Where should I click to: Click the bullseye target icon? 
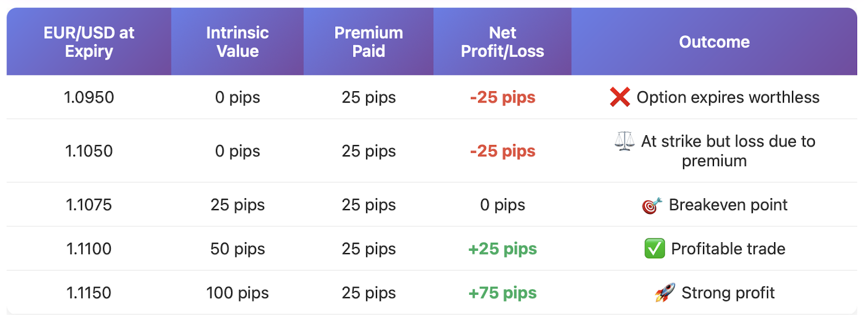pyautogui.click(x=652, y=205)
